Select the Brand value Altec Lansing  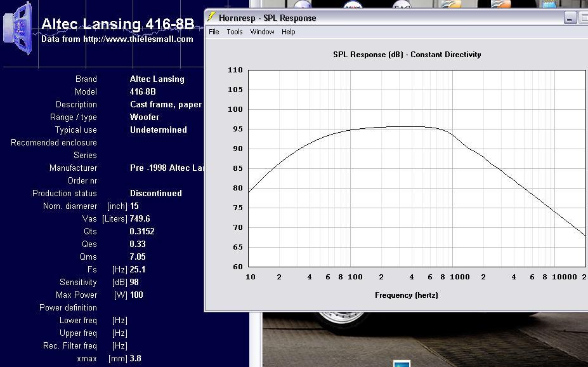click(x=157, y=79)
